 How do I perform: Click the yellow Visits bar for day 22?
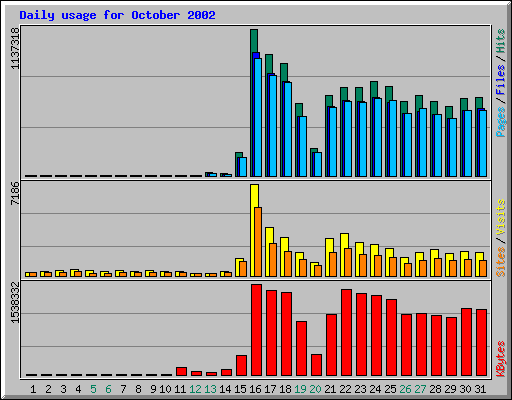344,255
